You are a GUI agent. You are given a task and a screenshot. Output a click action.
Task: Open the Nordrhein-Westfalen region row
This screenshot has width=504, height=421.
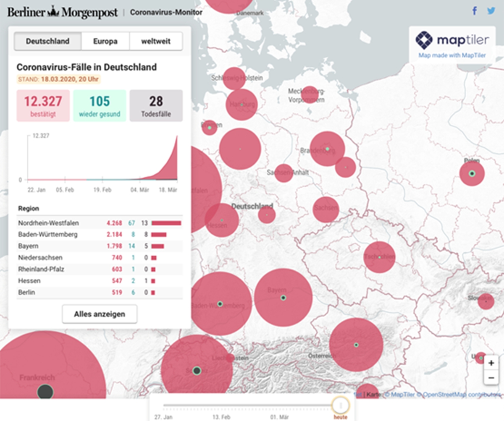[x=100, y=223]
